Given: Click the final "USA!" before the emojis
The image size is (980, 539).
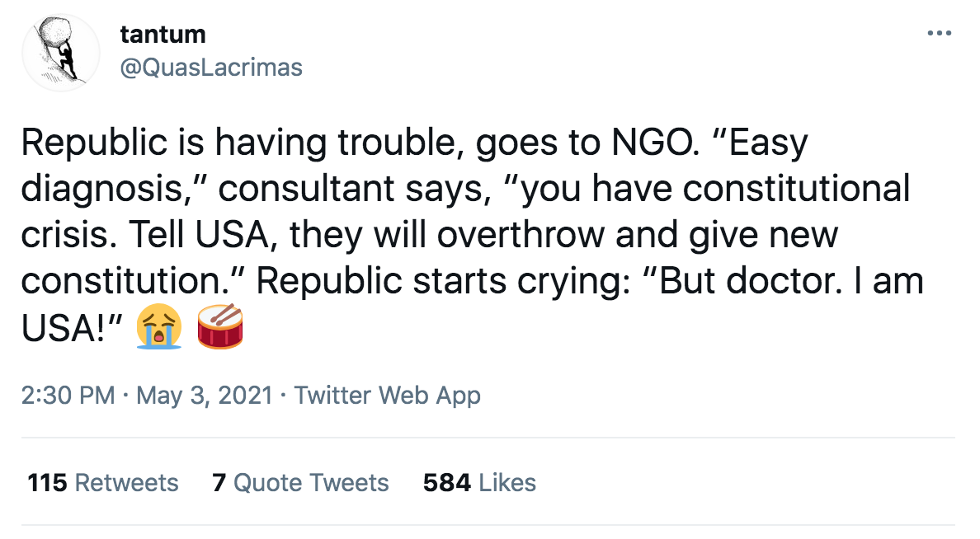Looking at the screenshot, I should click(73, 328).
